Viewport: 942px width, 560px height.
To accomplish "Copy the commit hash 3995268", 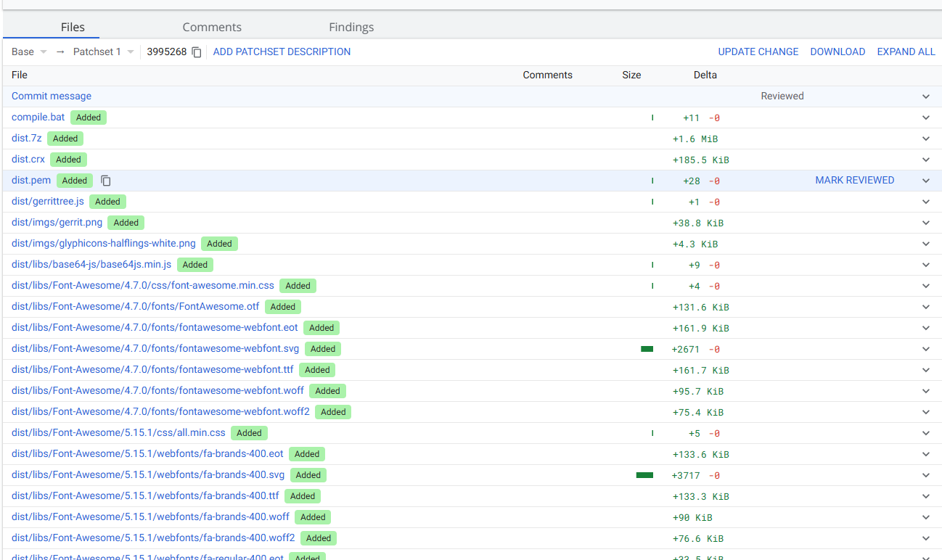I will [197, 52].
